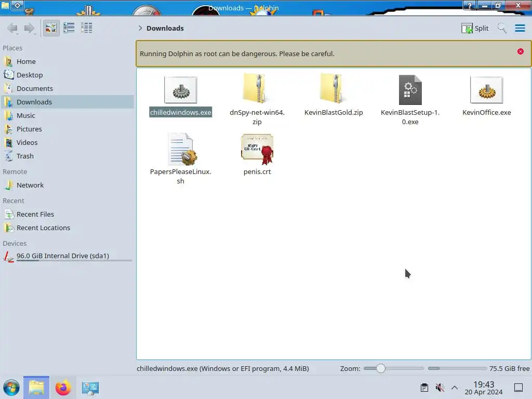532x399 pixels.
Task: Go back using the back arrow
Action: tap(12, 28)
